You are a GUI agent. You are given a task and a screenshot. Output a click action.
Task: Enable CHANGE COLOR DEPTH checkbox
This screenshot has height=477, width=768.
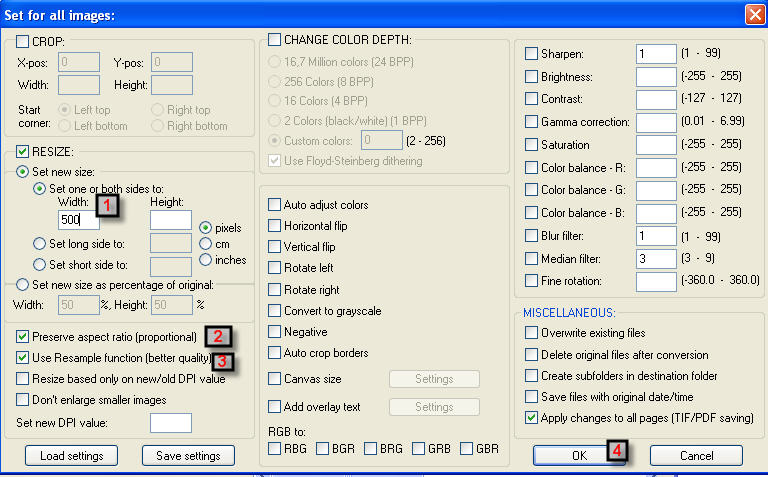274,41
